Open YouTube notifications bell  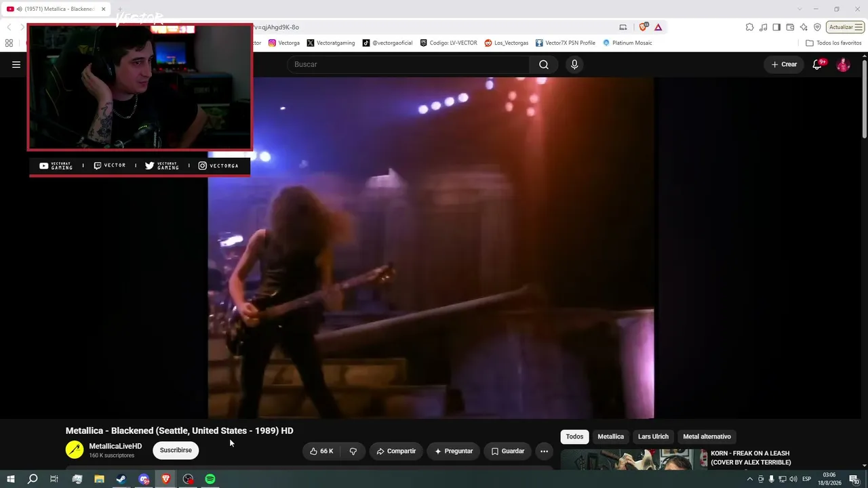818,64
